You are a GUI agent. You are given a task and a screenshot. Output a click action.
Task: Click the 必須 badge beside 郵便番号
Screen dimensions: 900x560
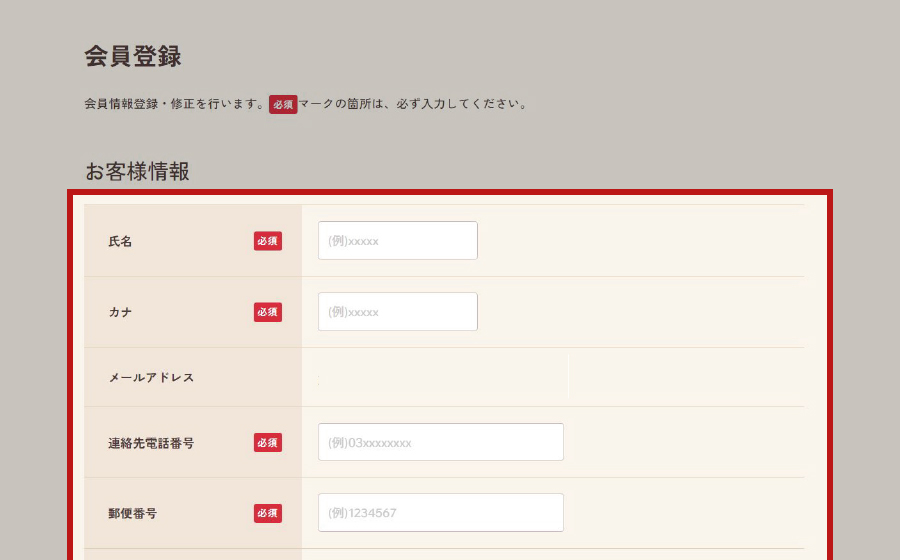click(267, 513)
